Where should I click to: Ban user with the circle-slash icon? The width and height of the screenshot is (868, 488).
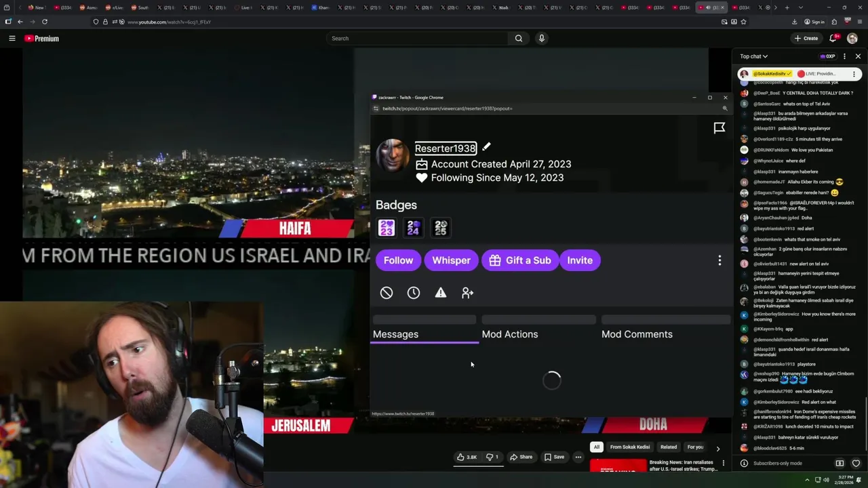coord(387,293)
